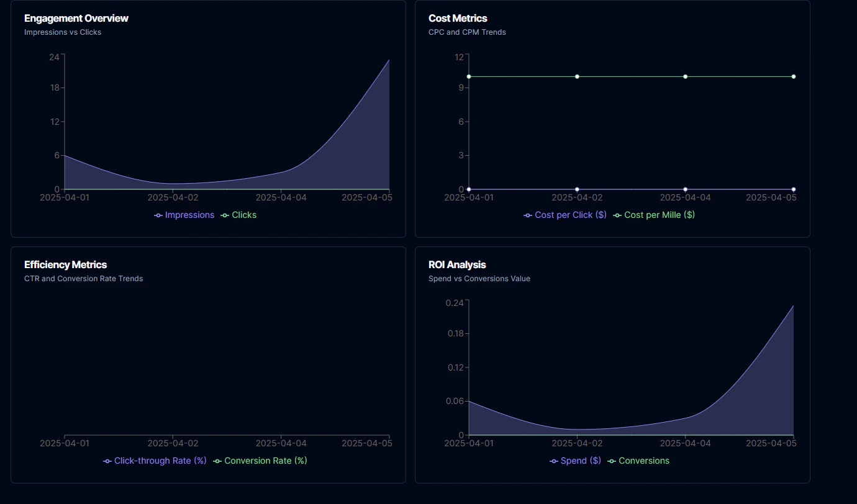Click the Cost per Click legend marker icon
This screenshot has height=504, width=857.
pos(527,215)
